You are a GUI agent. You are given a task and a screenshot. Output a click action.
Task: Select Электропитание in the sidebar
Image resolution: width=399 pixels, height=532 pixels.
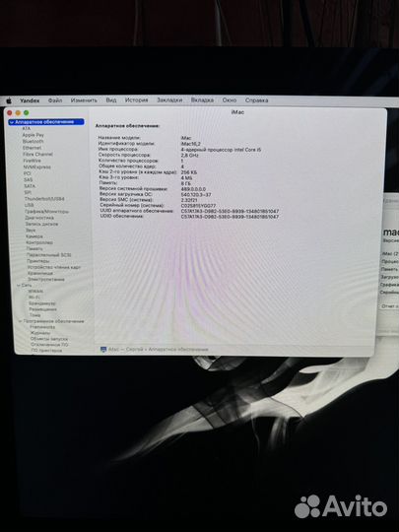[46, 279]
